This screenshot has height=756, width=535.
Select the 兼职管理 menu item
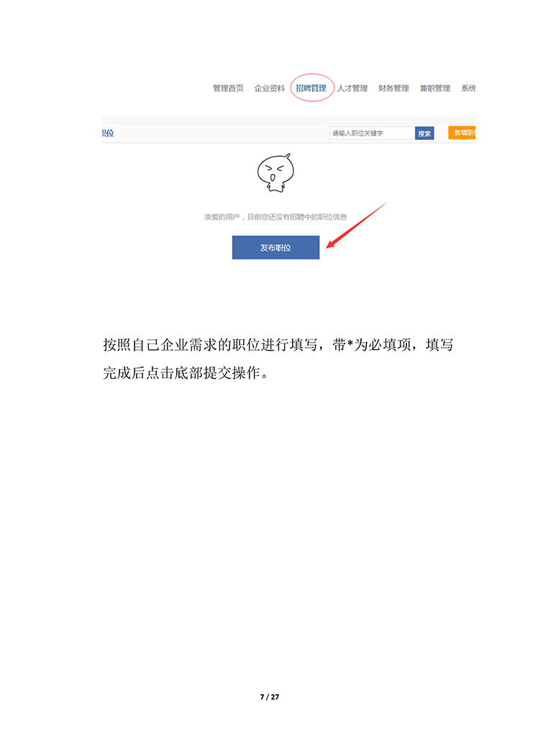coord(435,88)
